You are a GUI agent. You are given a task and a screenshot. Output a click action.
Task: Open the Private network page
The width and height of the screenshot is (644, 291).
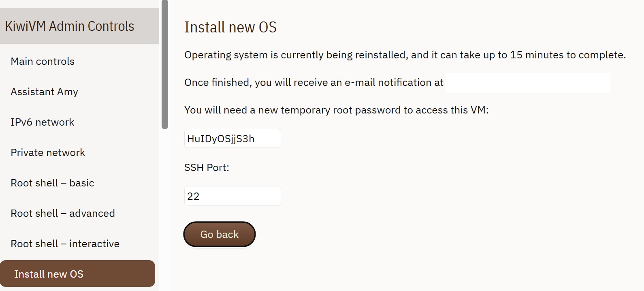point(48,153)
